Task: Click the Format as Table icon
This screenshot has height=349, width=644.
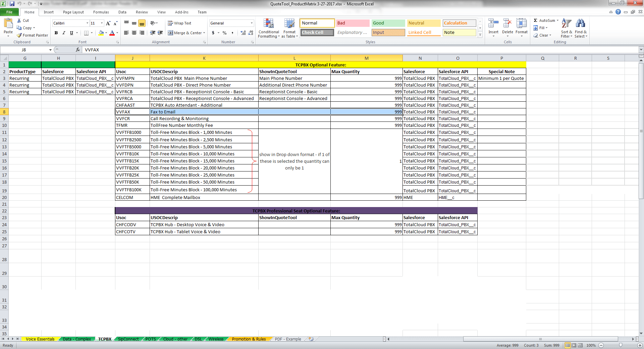Action: [289, 28]
